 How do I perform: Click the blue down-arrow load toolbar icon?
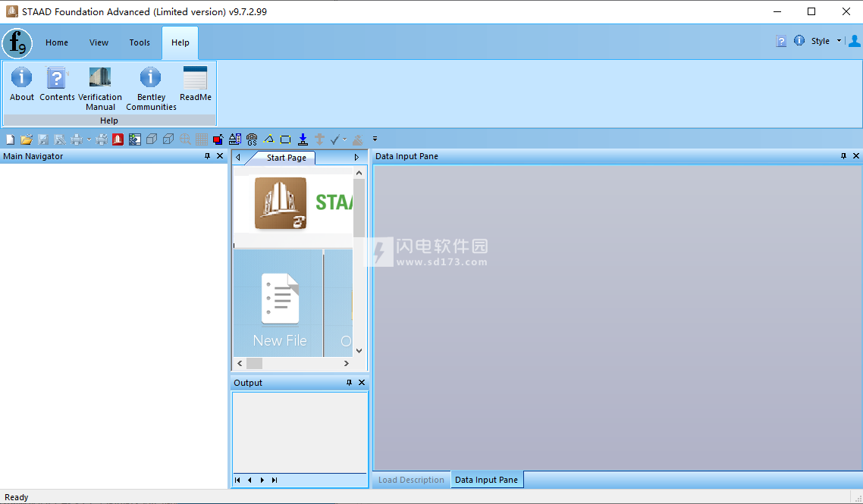tap(303, 139)
